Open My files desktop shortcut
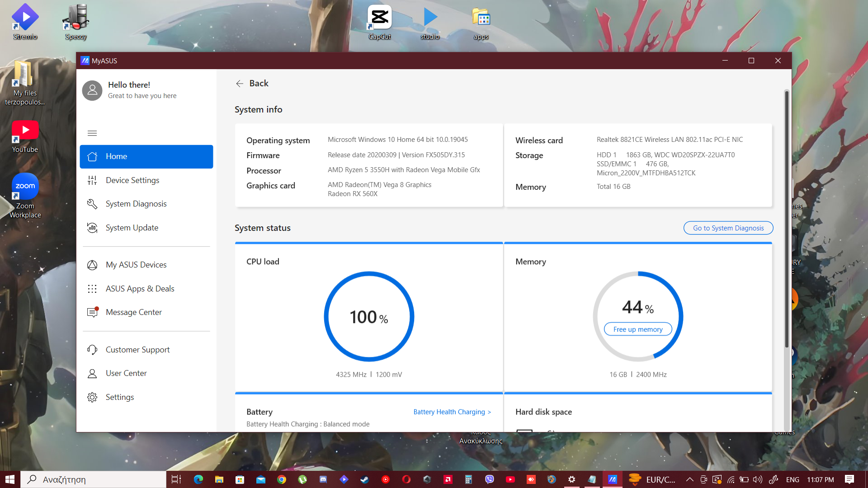The image size is (868, 488). (25, 83)
